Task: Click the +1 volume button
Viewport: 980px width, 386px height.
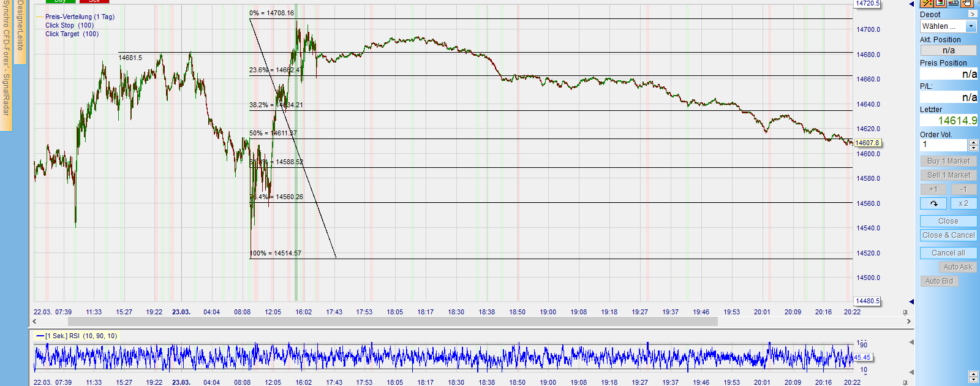Action: pyautogui.click(x=933, y=189)
